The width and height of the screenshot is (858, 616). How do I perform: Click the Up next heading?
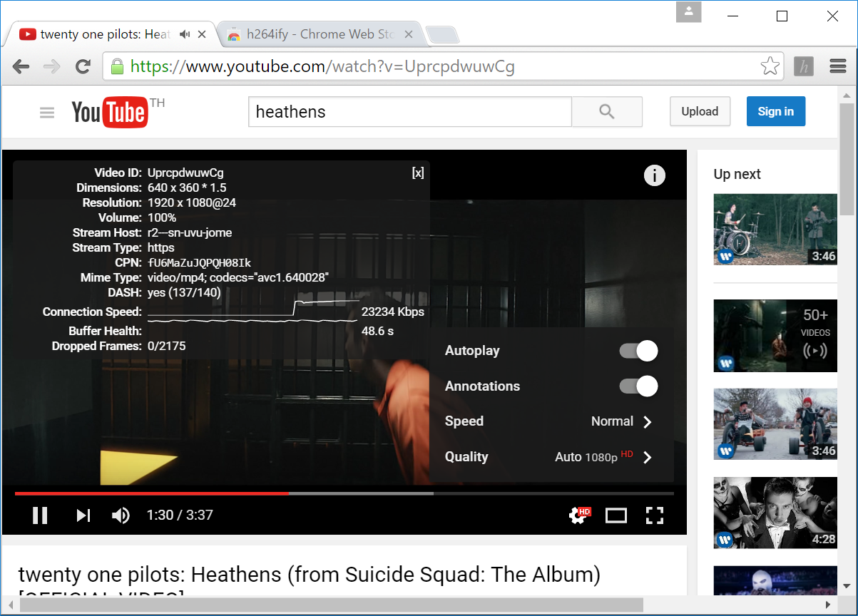(737, 174)
